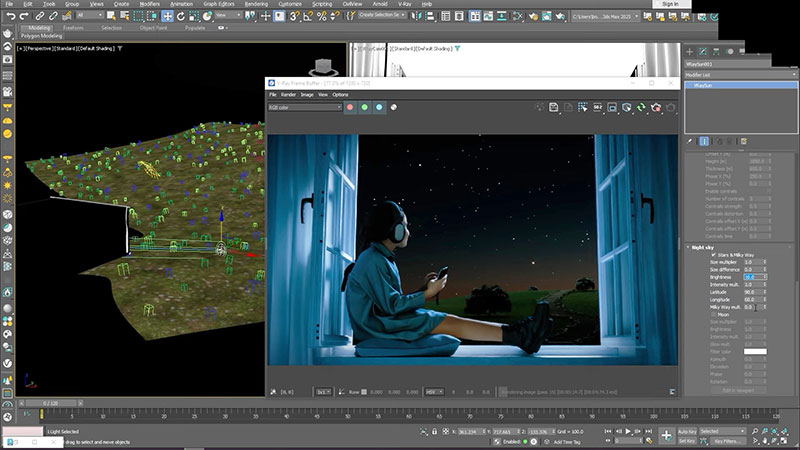Image resolution: width=800 pixels, height=450 pixels.
Task: Toggle the Angle Snap tool
Action: point(308,16)
